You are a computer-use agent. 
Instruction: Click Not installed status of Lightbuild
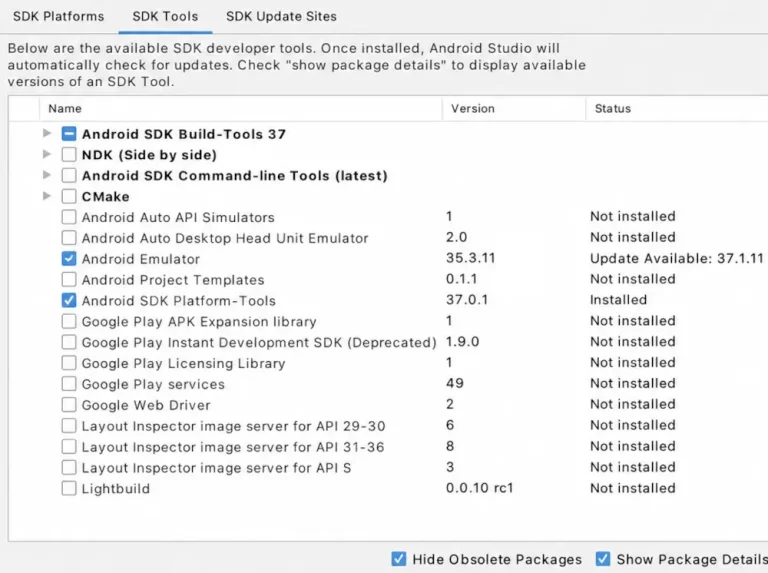click(633, 488)
